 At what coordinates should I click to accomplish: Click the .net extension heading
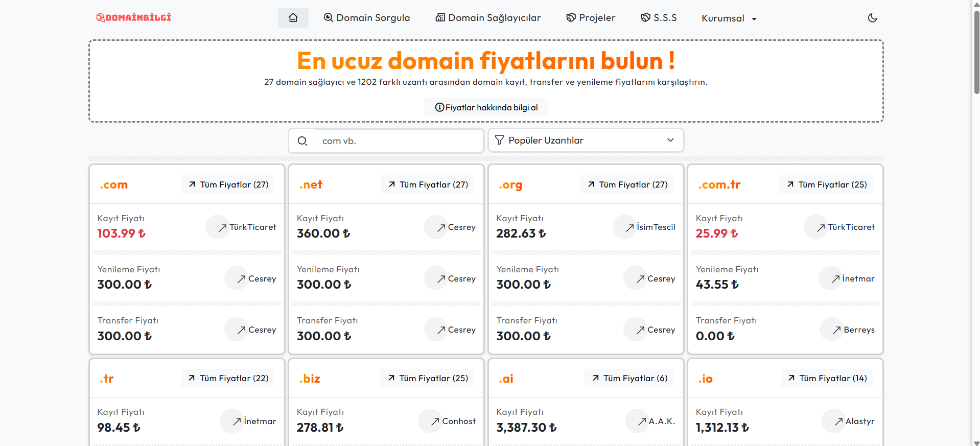(311, 185)
